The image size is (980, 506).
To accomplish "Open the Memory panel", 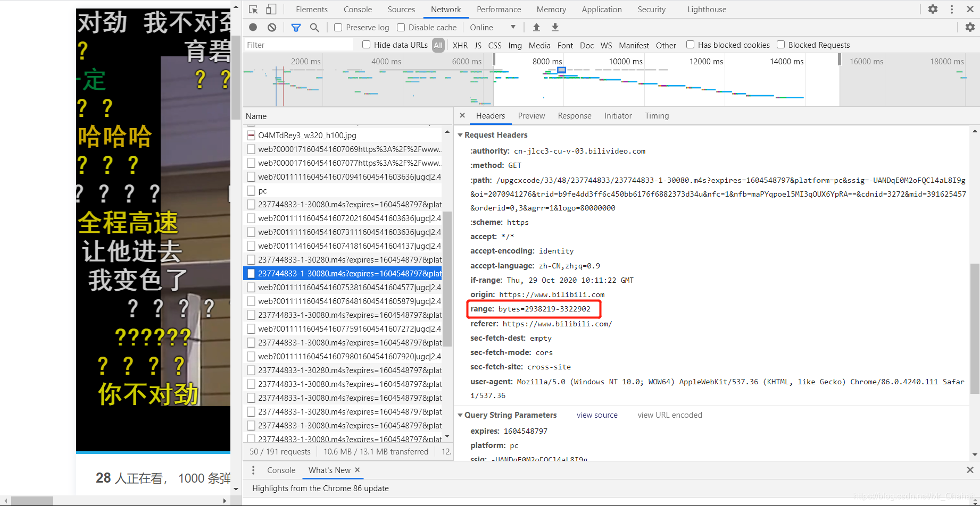I will pos(551,10).
